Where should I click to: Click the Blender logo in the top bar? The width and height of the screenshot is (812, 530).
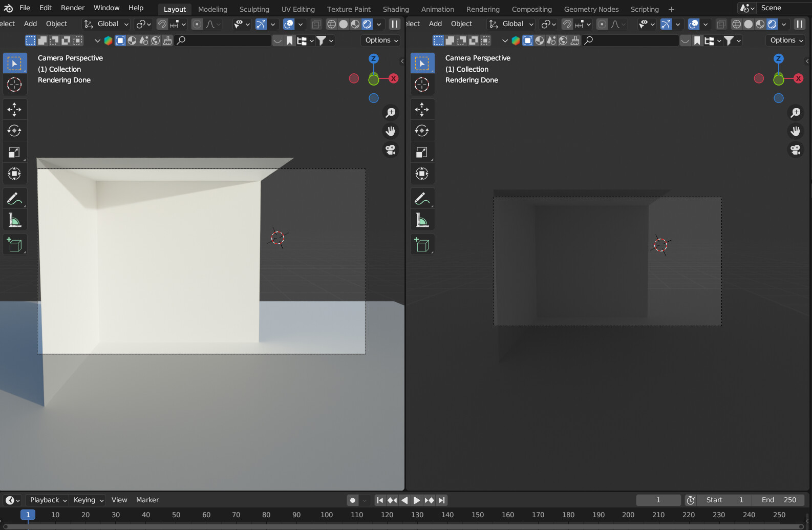[x=8, y=8]
